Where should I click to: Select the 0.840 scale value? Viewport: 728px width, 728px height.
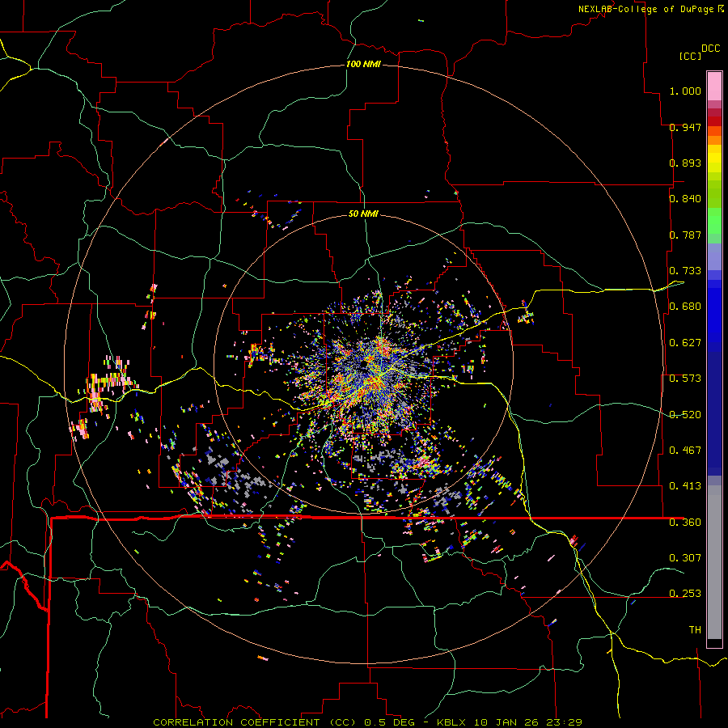[x=685, y=199]
